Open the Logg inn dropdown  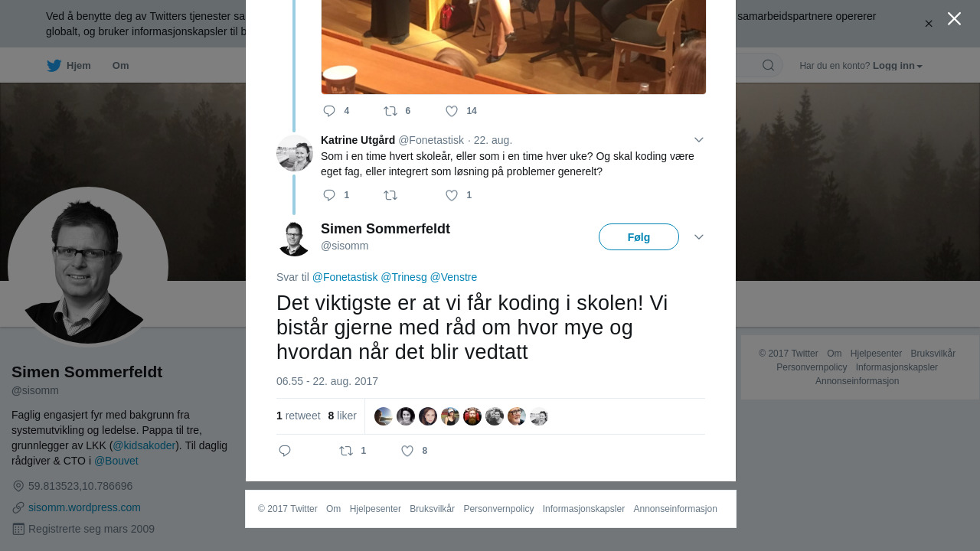pos(897,66)
